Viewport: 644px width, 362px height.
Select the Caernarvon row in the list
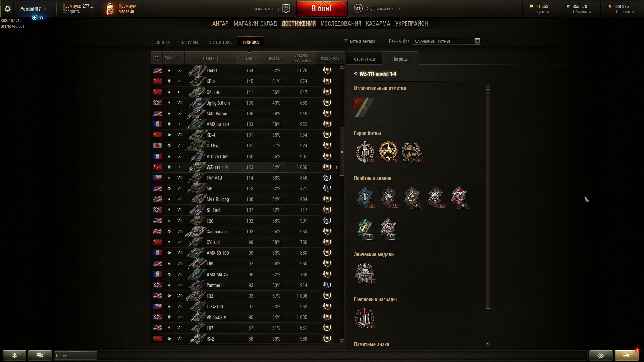pos(245,232)
